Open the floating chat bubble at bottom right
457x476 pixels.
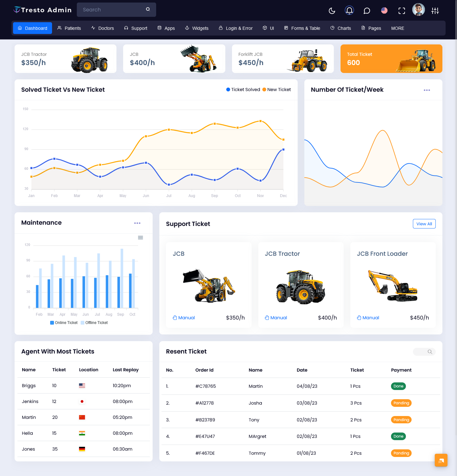coord(441,460)
